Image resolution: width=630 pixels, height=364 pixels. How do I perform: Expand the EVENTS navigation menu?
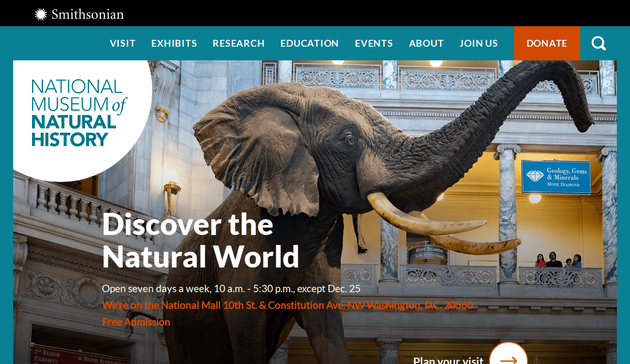point(374,43)
